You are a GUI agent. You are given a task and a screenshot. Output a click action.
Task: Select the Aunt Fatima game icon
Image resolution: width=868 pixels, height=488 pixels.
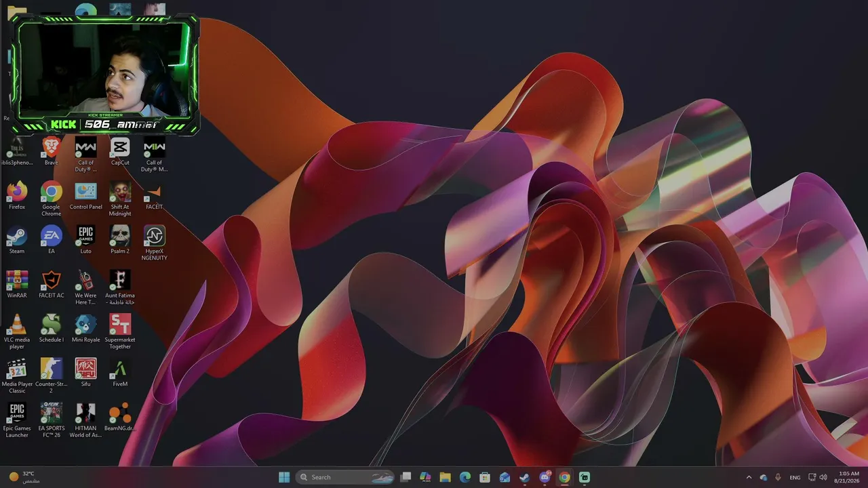point(120,280)
